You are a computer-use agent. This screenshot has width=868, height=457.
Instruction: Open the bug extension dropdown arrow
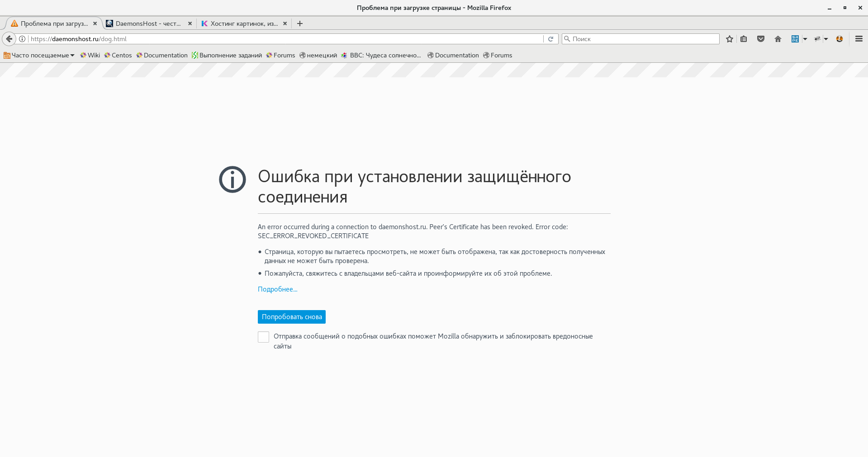point(825,39)
